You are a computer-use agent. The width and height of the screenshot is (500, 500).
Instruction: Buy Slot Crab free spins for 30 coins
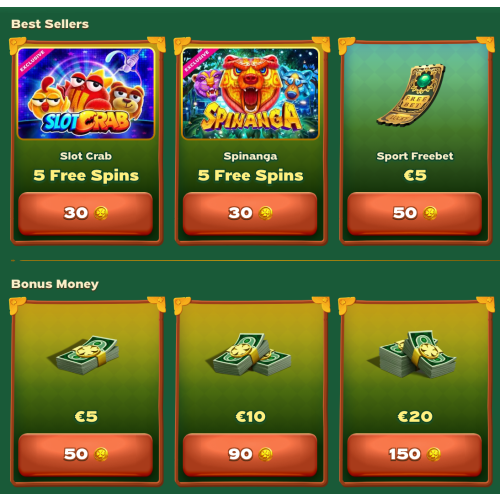[85, 213]
